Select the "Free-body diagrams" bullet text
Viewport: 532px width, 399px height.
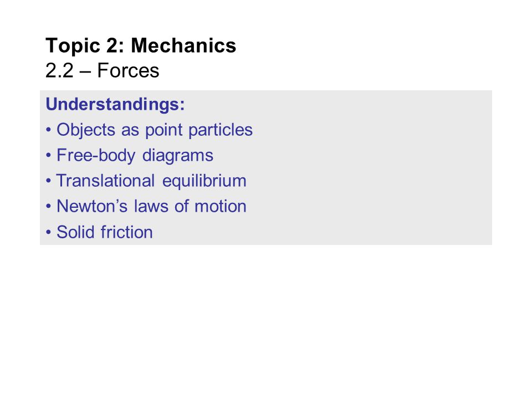click(x=135, y=156)
